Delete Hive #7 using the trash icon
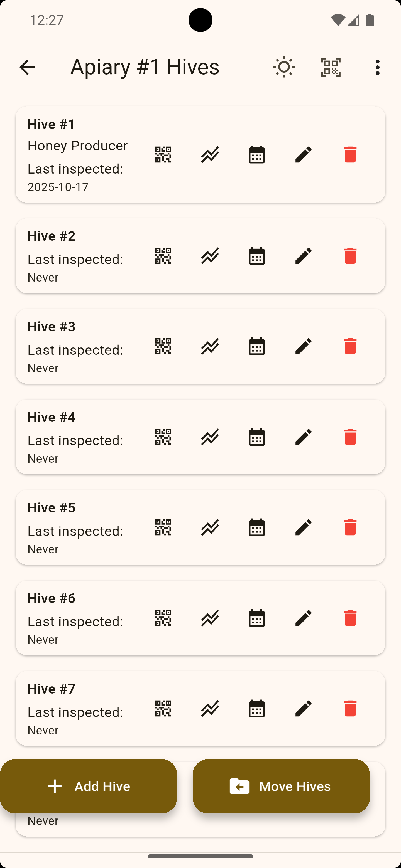 tap(350, 708)
